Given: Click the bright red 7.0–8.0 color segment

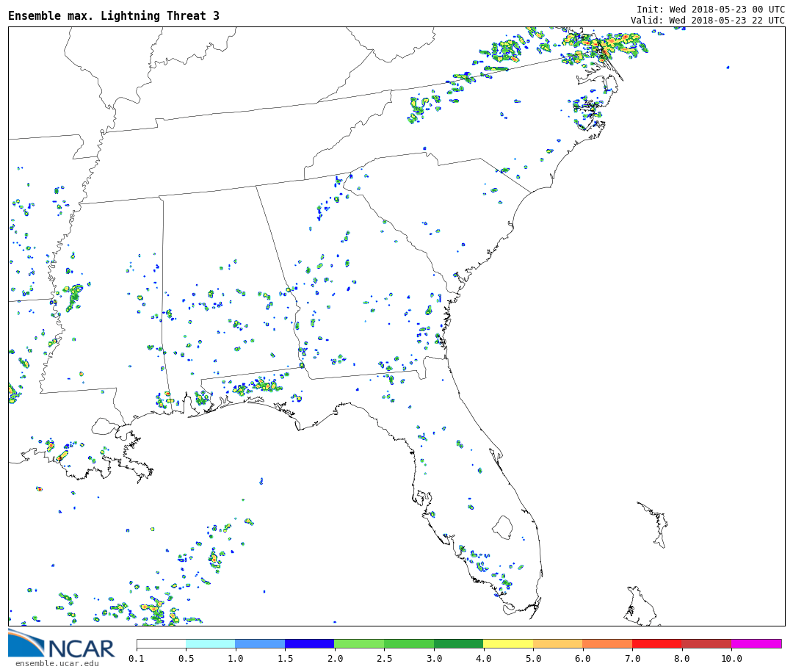Looking at the screenshot, I should [656, 643].
